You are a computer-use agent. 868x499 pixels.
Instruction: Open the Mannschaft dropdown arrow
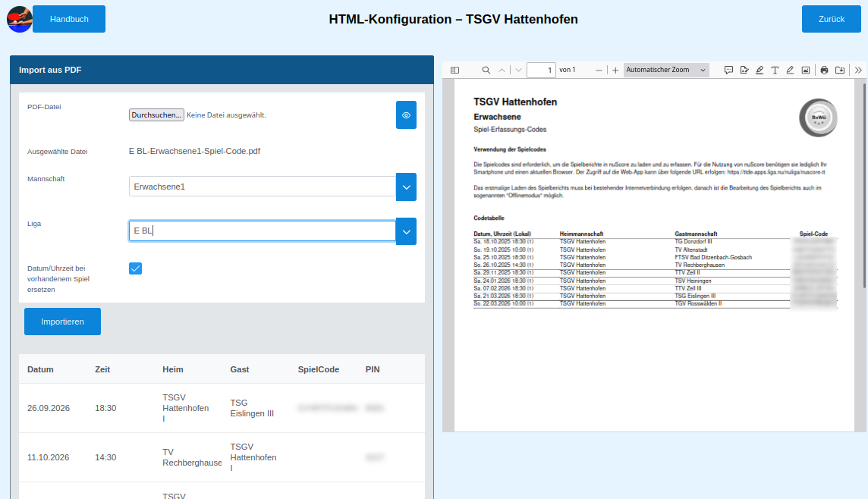406,187
